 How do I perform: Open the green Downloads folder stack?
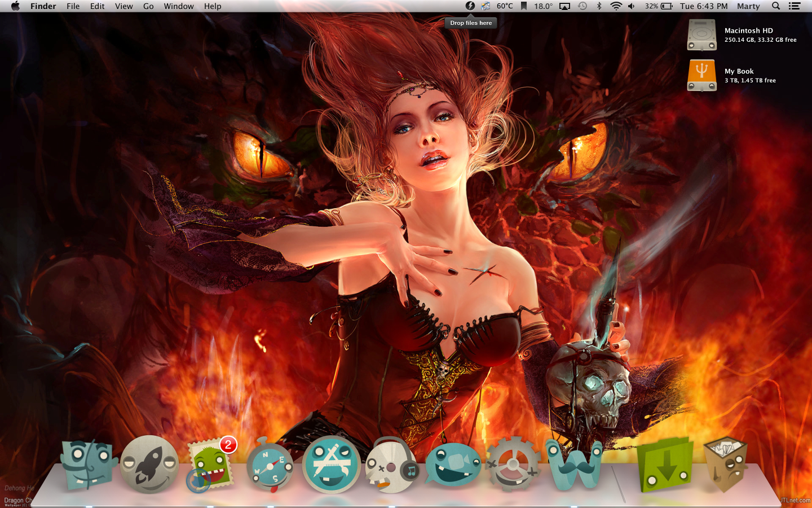[665, 465]
